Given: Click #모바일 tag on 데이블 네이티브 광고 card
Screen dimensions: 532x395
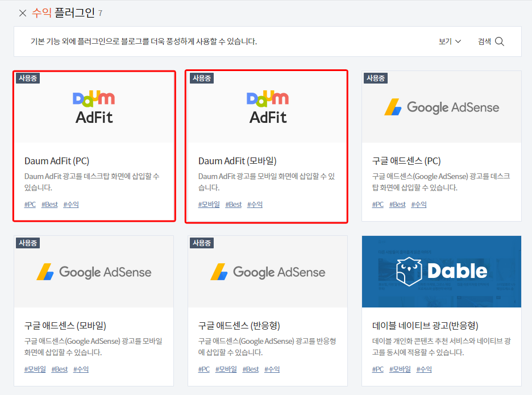Looking at the screenshot, I should tap(400, 369).
